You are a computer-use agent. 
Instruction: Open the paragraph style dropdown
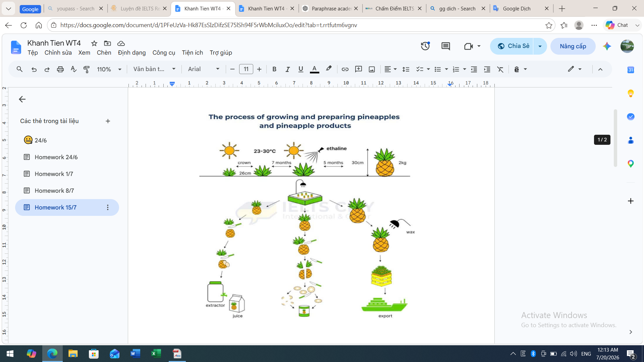pyautogui.click(x=155, y=69)
